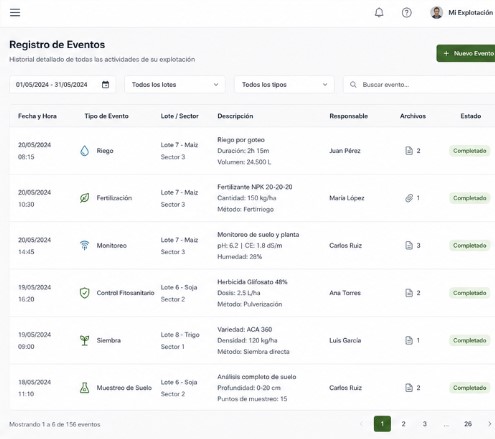Click the Muestreo de Suelo flask icon
Image resolution: width=495 pixels, height=439 pixels.
click(x=85, y=388)
